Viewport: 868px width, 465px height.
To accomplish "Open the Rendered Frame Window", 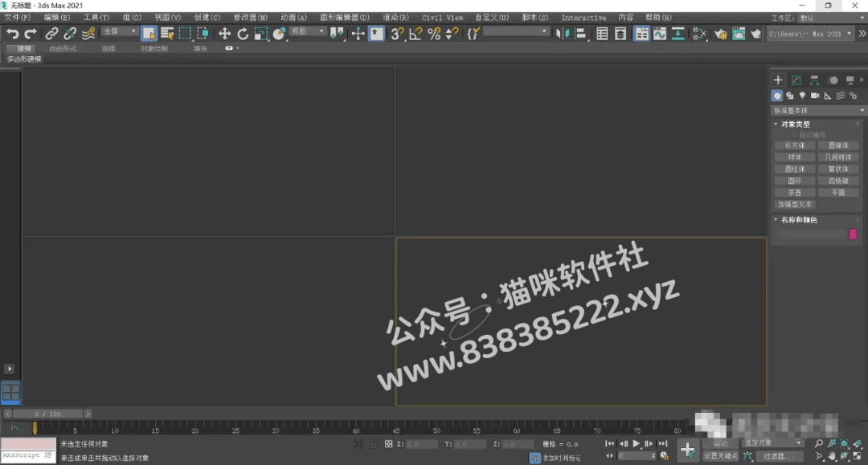I will tap(739, 34).
